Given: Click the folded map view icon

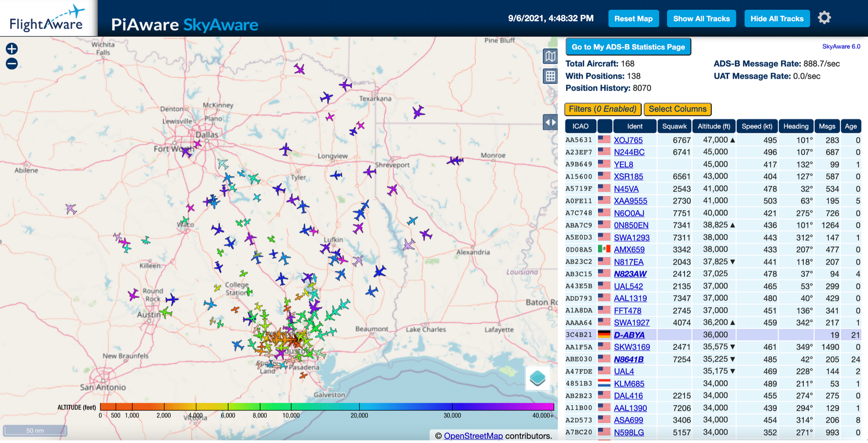Looking at the screenshot, I should click(x=550, y=56).
